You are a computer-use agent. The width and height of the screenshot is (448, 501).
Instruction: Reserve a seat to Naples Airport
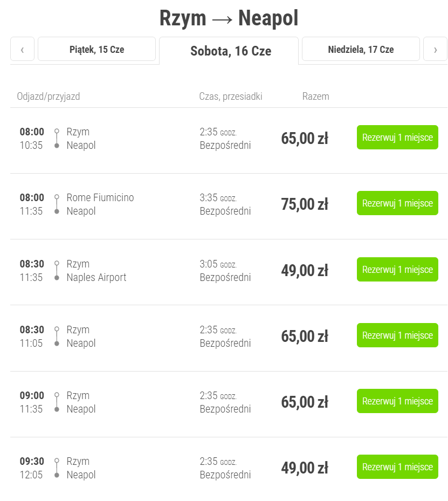[397, 270]
